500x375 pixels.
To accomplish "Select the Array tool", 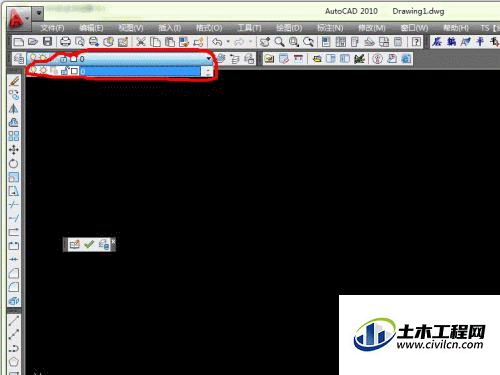I will click(x=14, y=136).
